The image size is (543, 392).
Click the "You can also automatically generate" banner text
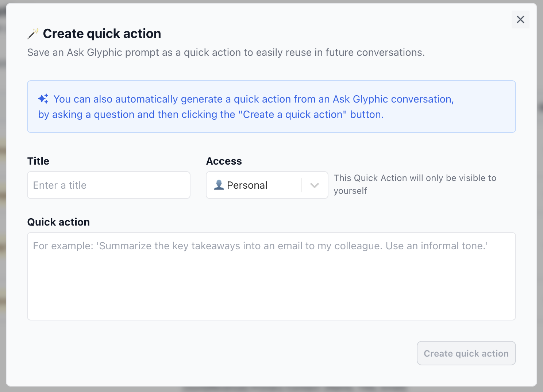click(x=246, y=107)
